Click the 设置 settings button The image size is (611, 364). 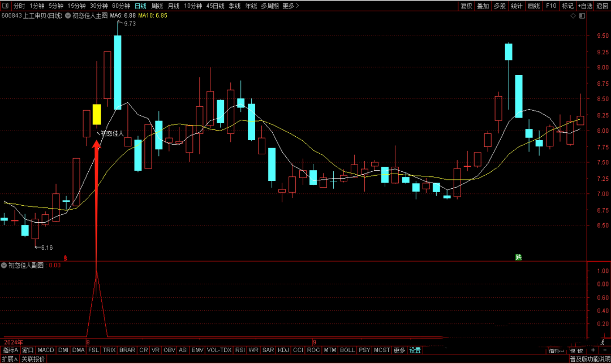click(415, 350)
